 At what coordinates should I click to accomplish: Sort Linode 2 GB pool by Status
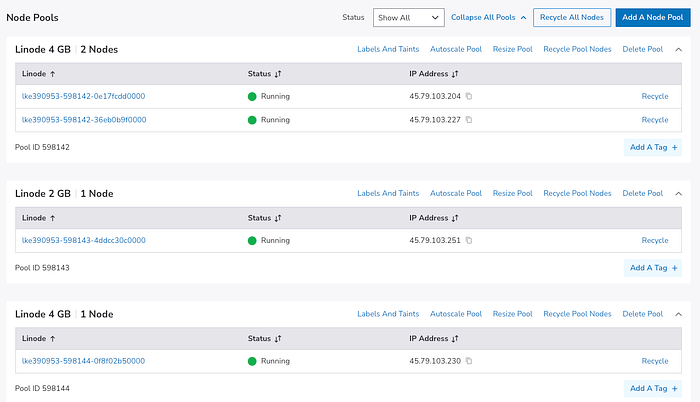[x=278, y=217]
